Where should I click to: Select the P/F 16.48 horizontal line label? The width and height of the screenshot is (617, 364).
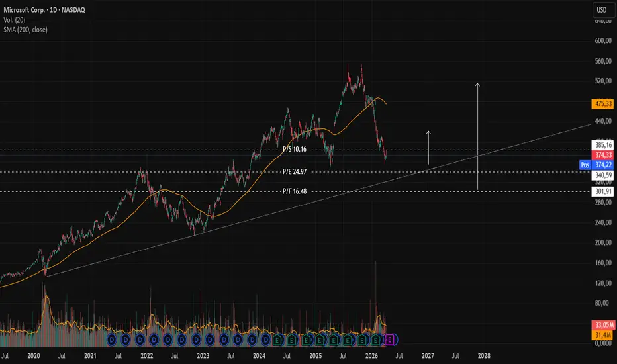pyautogui.click(x=295, y=191)
